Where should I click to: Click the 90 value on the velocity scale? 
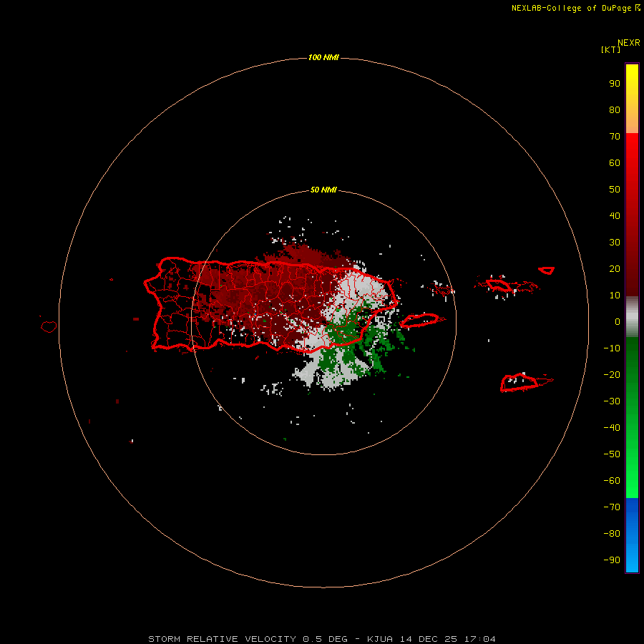pos(615,84)
